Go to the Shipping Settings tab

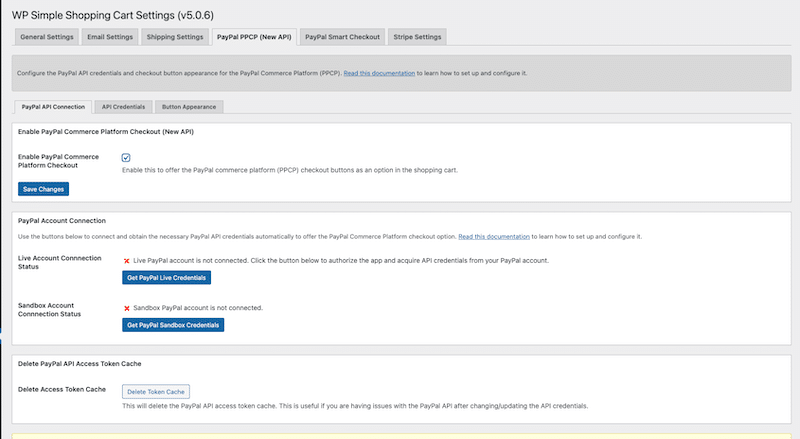pos(175,37)
